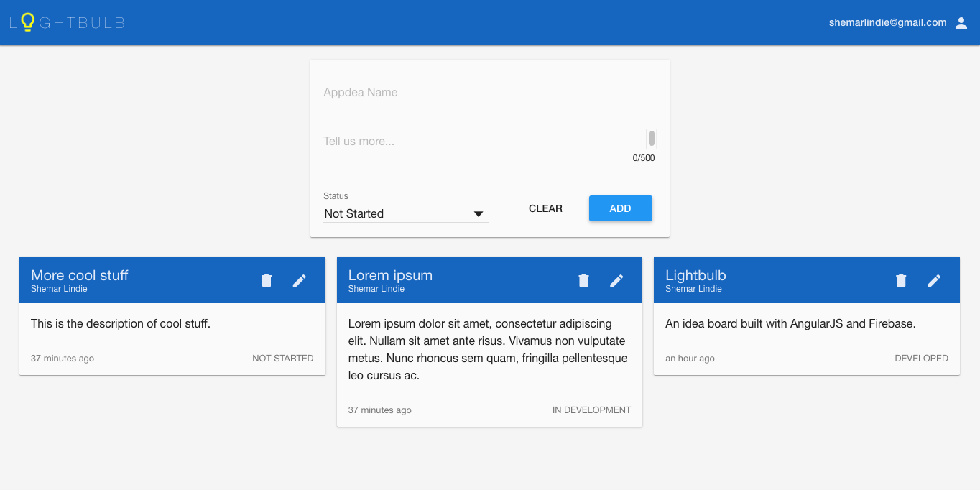Delete the "Lightbulb" idea
Image resolution: width=980 pixels, height=490 pixels.
coord(900,280)
